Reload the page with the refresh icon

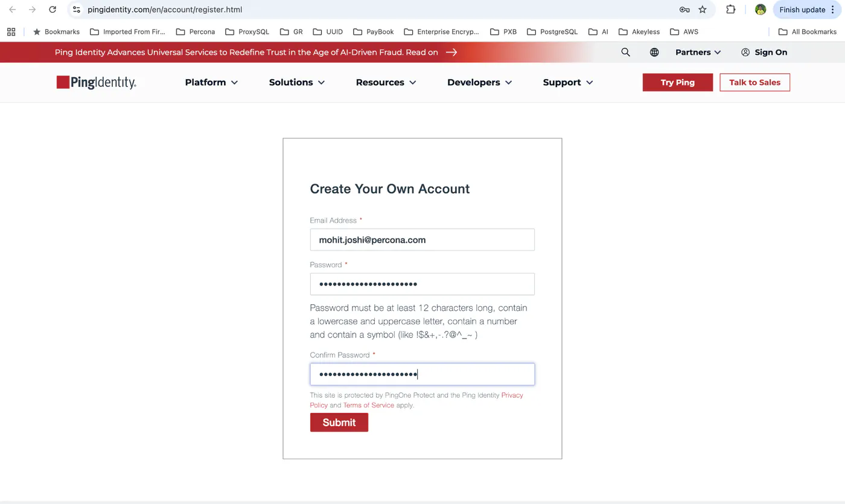(53, 10)
